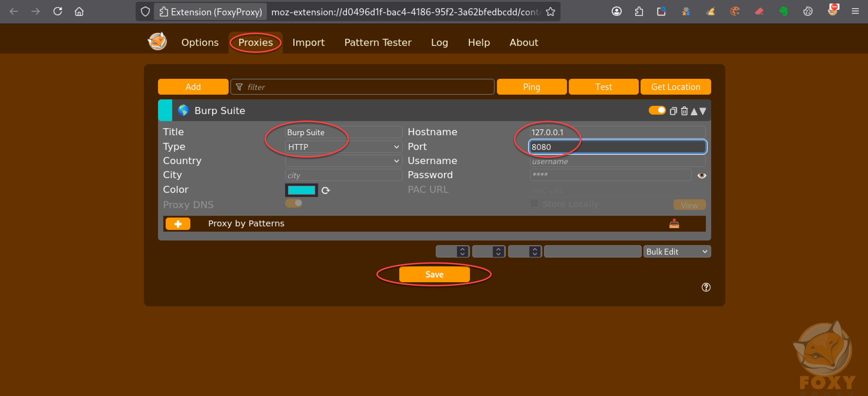Open the About tab

pos(524,42)
